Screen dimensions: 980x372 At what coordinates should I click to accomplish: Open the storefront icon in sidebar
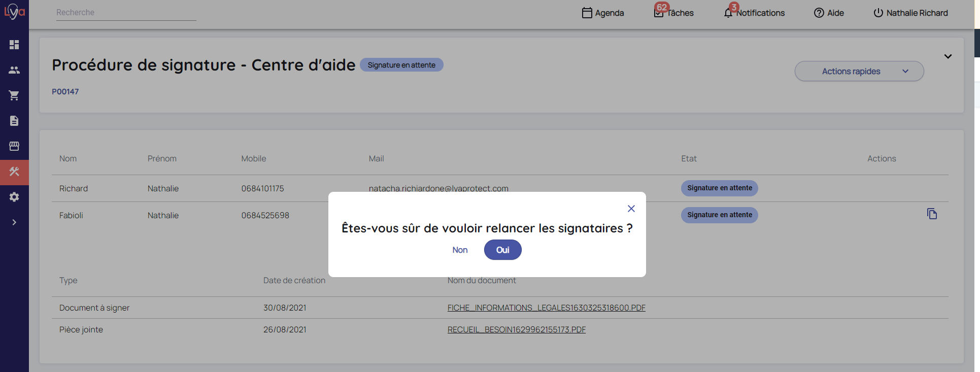coord(14,146)
